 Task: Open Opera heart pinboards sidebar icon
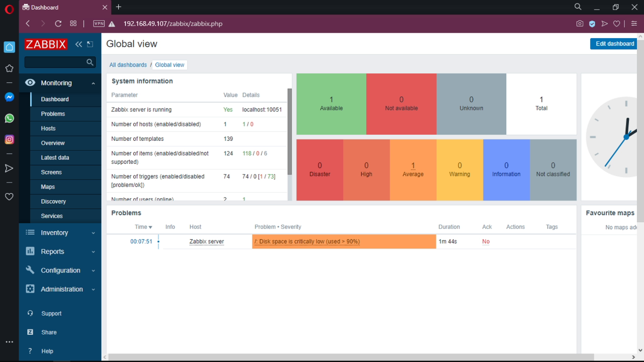tap(9, 197)
